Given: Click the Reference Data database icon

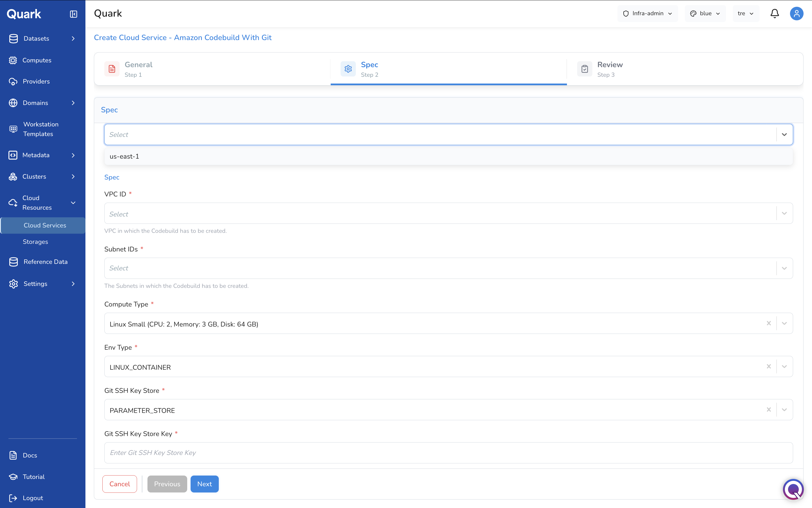Looking at the screenshot, I should pyautogui.click(x=14, y=262).
